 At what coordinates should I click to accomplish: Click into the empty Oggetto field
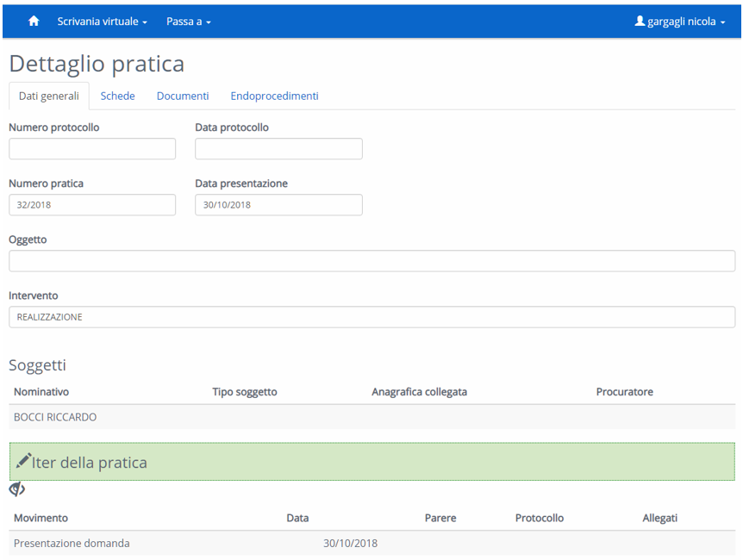pyautogui.click(x=371, y=261)
